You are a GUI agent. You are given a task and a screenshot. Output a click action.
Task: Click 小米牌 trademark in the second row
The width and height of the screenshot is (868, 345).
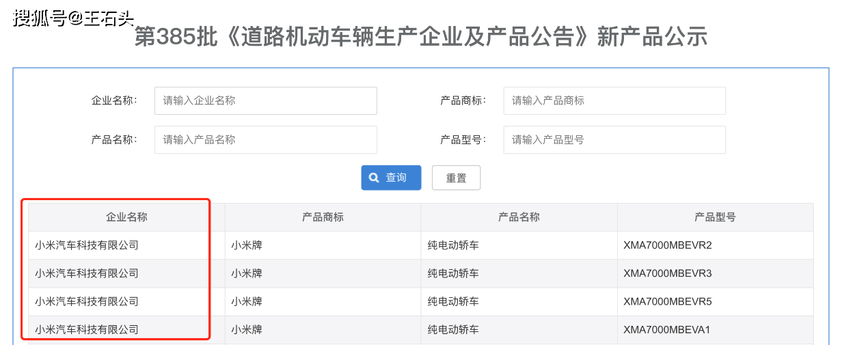tap(247, 273)
